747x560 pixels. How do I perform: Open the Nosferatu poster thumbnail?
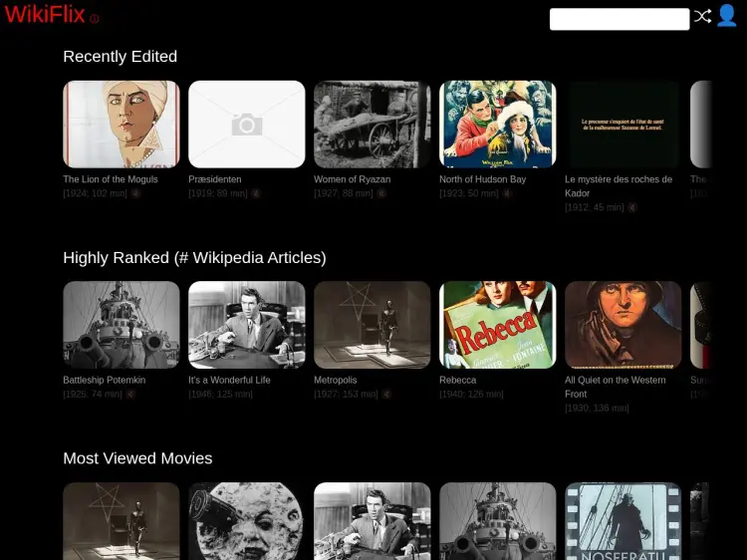pyautogui.click(x=623, y=521)
